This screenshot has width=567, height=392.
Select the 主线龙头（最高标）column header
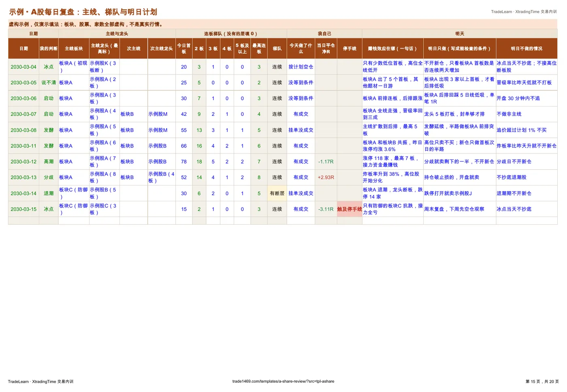(104, 49)
